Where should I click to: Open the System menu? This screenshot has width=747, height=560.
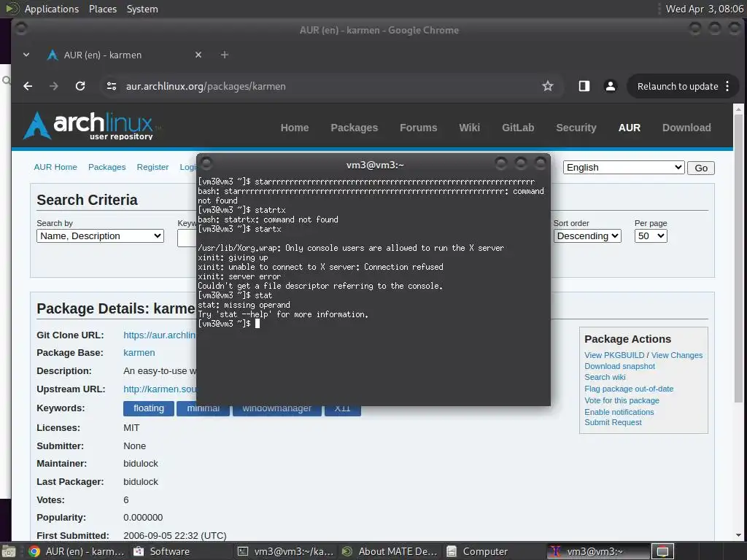pyautogui.click(x=142, y=9)
